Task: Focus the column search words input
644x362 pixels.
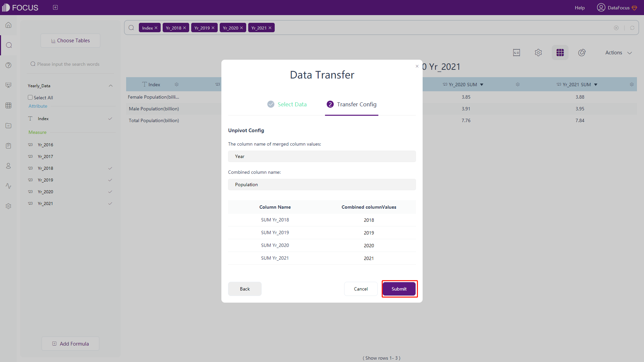Action: (70, 64)
